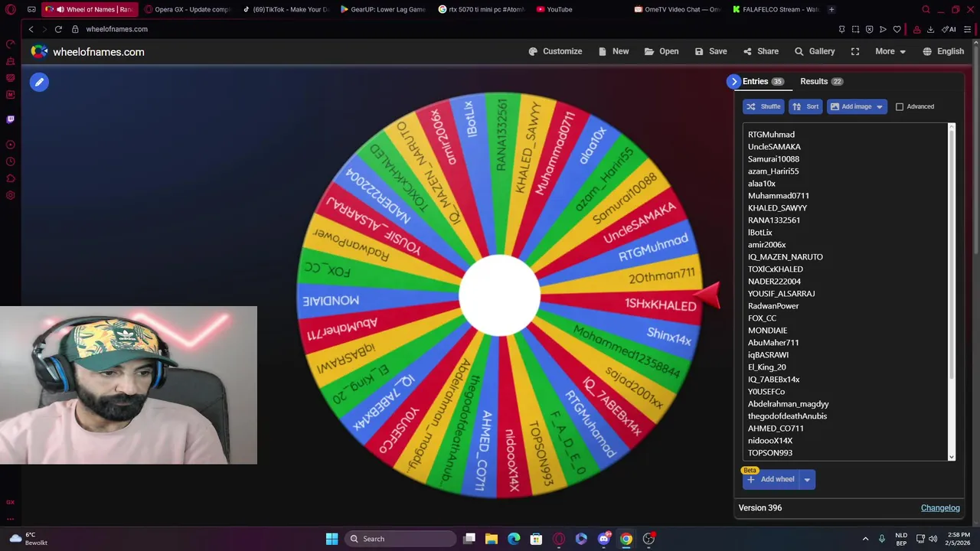Enter fullscreen mode icon
980x551 pixels.
[x=855, y=51]
